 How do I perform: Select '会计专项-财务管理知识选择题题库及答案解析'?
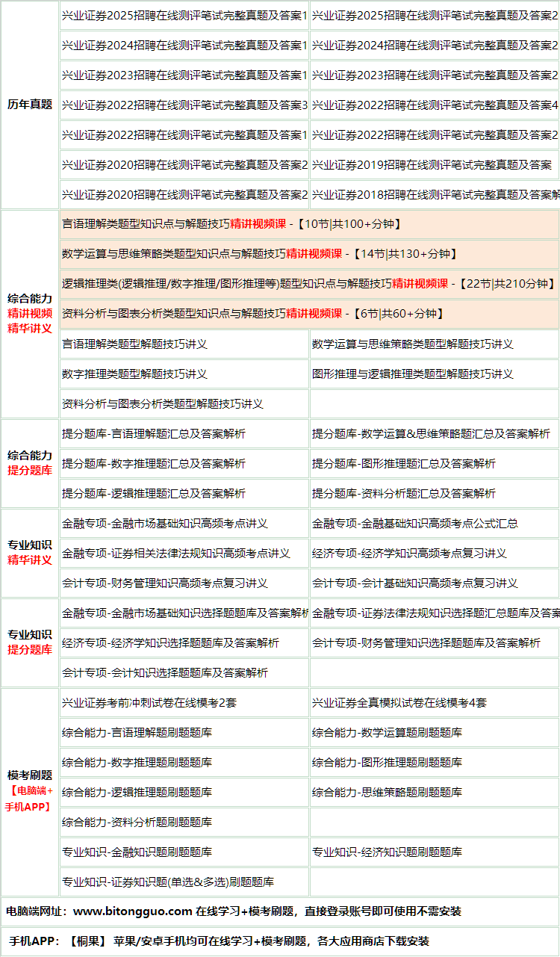click(435, 643)
